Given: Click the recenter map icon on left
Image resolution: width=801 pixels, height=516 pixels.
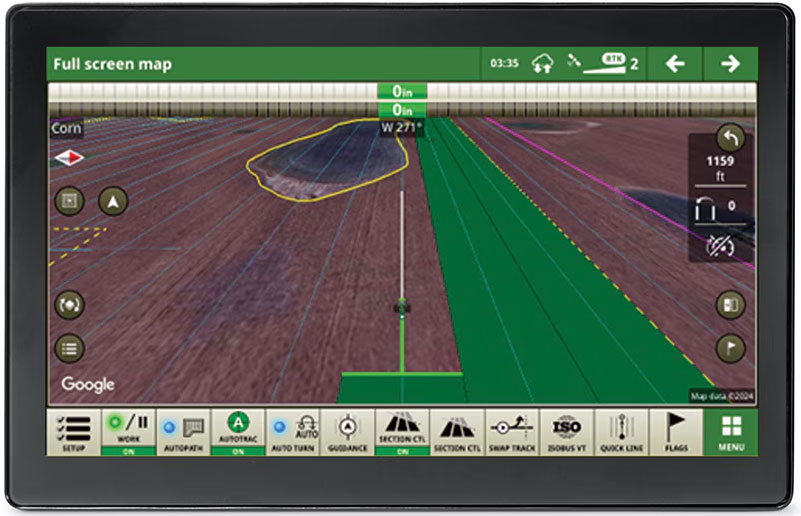Looking at the screenshot, I should (69, 304).
